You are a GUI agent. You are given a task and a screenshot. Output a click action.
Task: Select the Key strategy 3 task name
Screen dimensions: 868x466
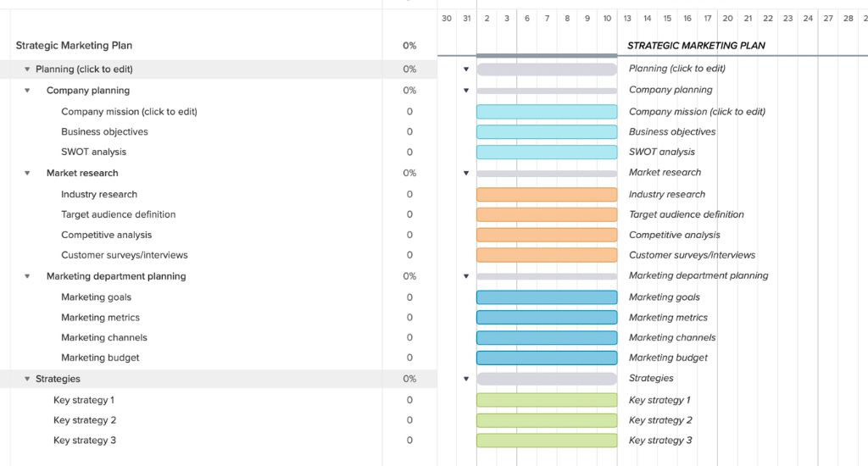tap(85, 441)
